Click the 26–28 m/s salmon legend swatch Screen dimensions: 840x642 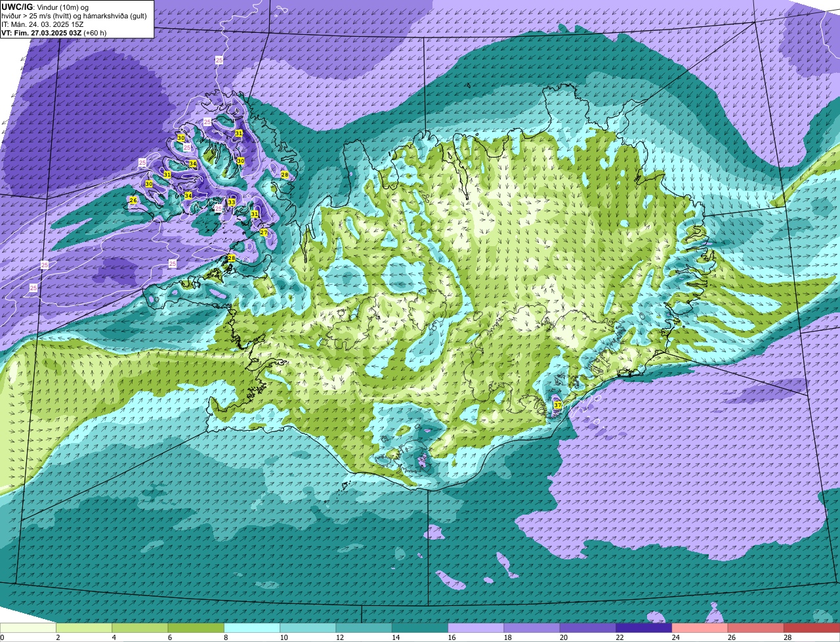point(756,628)
